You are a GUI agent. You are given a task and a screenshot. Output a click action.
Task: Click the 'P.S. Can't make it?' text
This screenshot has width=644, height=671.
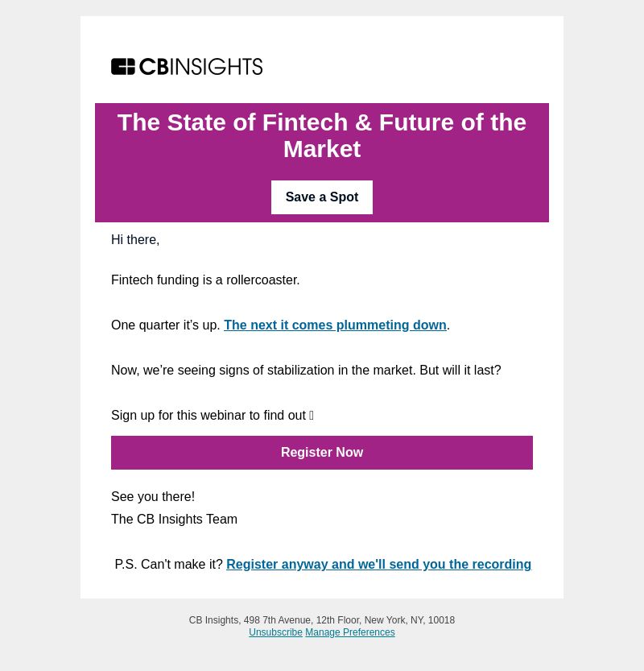(x=168, y=565)
